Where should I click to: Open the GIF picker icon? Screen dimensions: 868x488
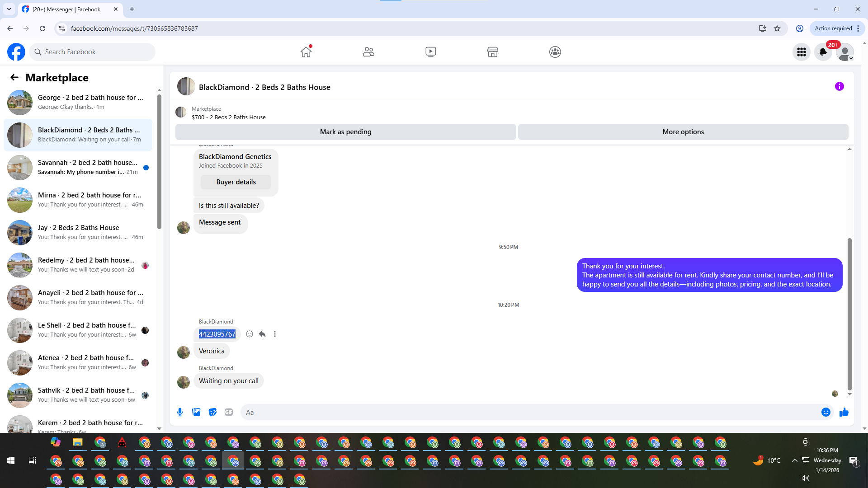coord(229,412)
